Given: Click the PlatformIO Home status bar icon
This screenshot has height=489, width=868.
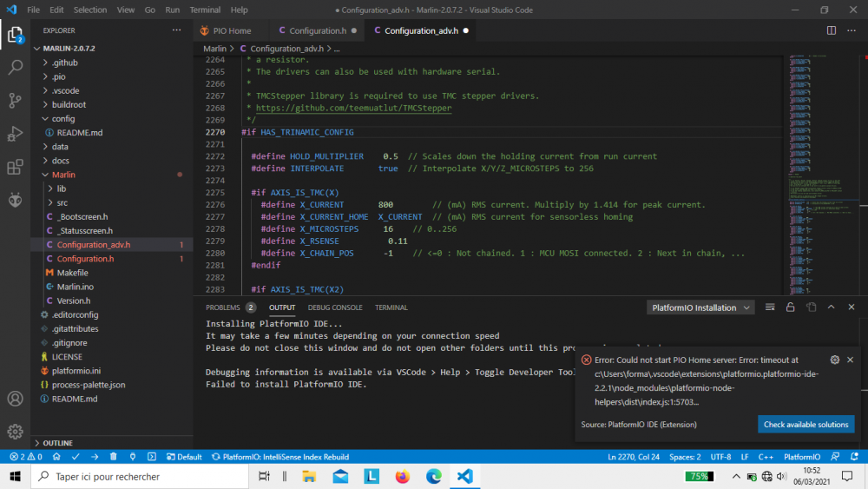Looking at the screenshot, I should (x=56, y=457).
